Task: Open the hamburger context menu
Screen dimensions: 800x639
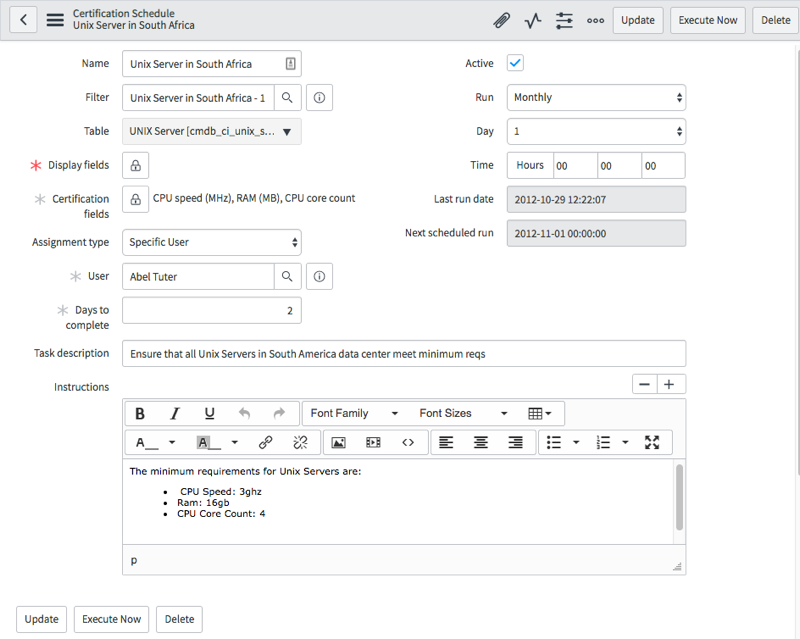Action: coord(55,20)
